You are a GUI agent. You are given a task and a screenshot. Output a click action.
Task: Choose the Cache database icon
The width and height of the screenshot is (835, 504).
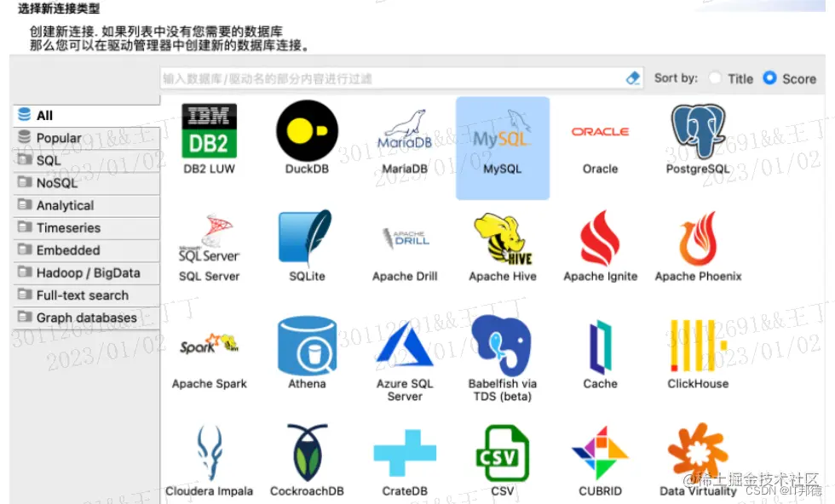click(x=600, y=346)
